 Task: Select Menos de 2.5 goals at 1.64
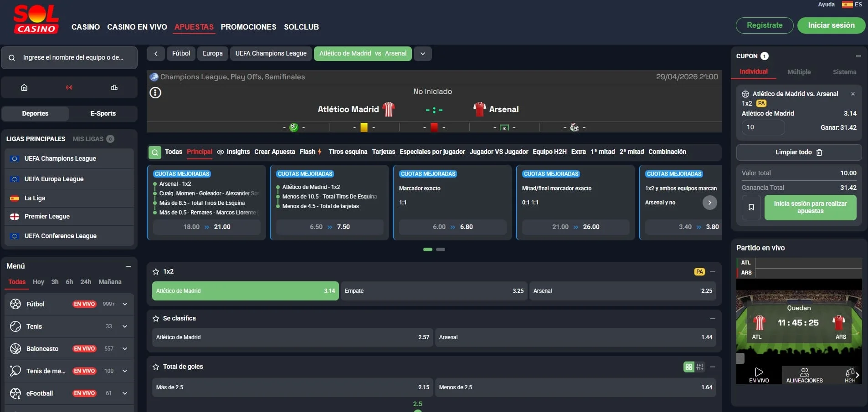[x=575, y=387]
